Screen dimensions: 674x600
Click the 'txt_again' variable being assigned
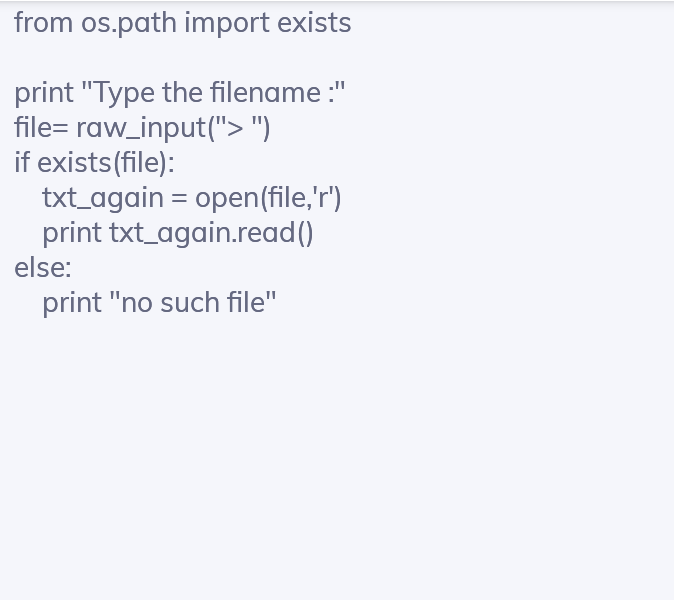(x=102, y=198)
